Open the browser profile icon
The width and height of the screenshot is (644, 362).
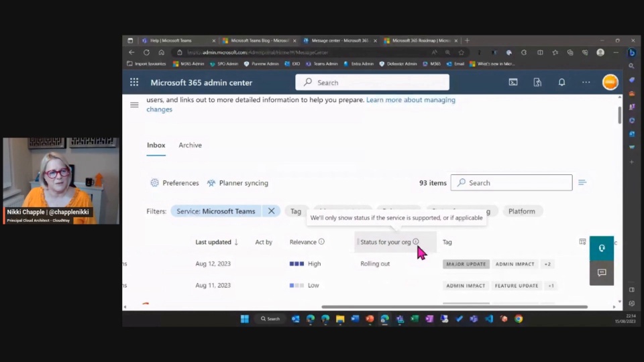[600, 52]
